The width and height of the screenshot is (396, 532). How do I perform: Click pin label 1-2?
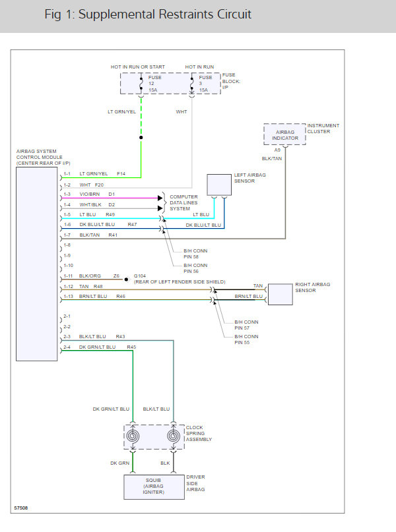click(67, 185)
